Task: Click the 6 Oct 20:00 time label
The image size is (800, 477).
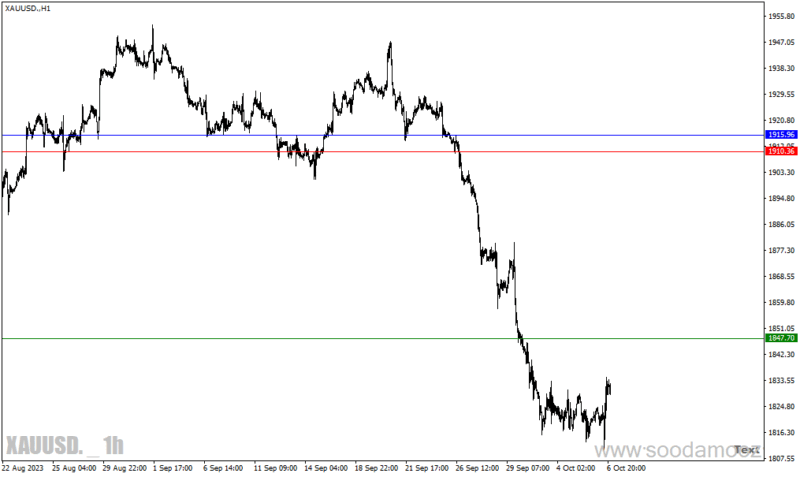Action: (627, 468)
